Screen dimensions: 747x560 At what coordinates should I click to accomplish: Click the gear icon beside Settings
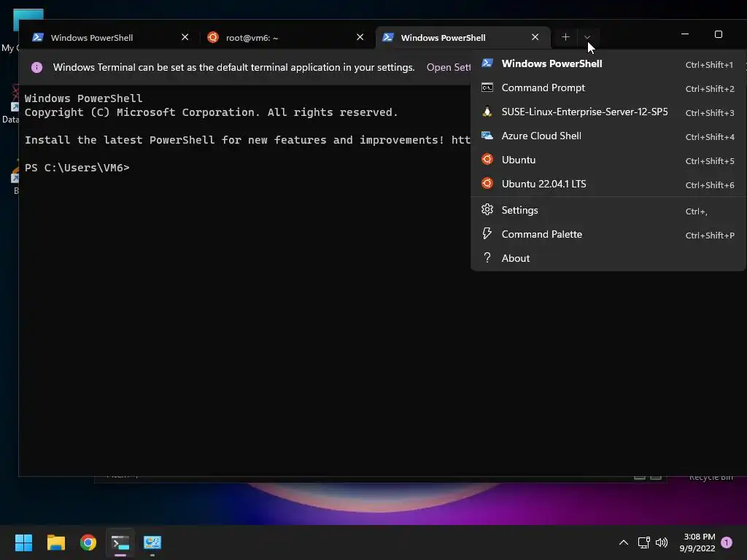(487, 209)
